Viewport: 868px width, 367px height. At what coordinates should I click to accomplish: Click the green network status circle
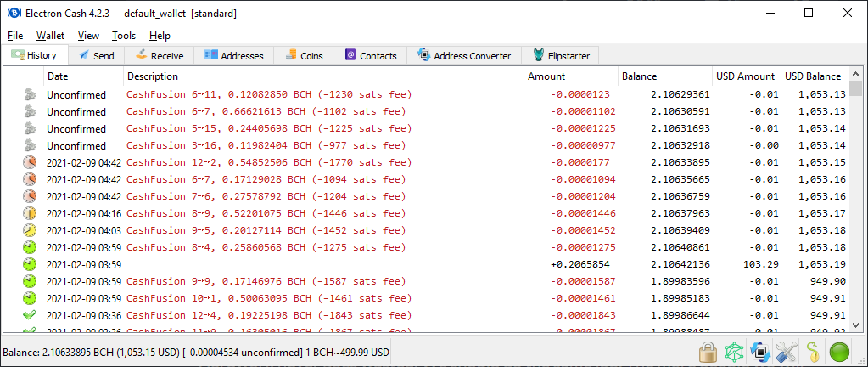pos(839,352)
